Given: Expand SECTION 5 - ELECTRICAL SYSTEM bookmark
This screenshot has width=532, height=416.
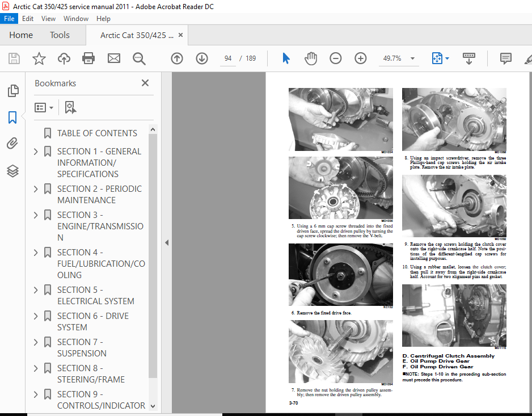Looking at the screenshot, I should (36, 289).
